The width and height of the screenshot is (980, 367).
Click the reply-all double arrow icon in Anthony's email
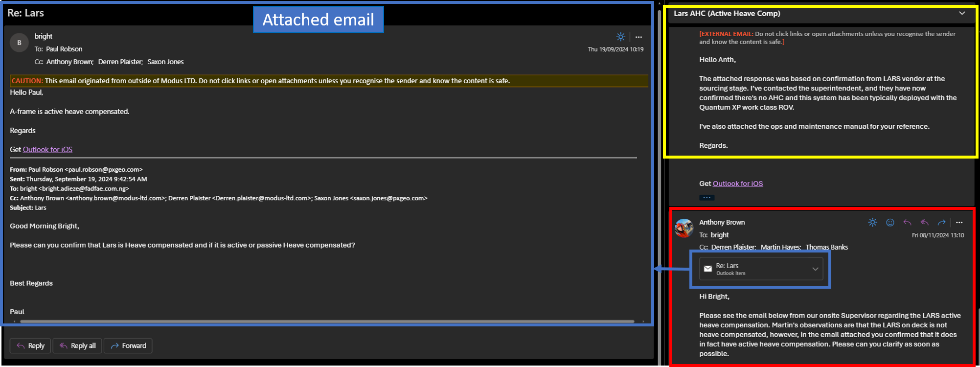(x=924, y=223)
